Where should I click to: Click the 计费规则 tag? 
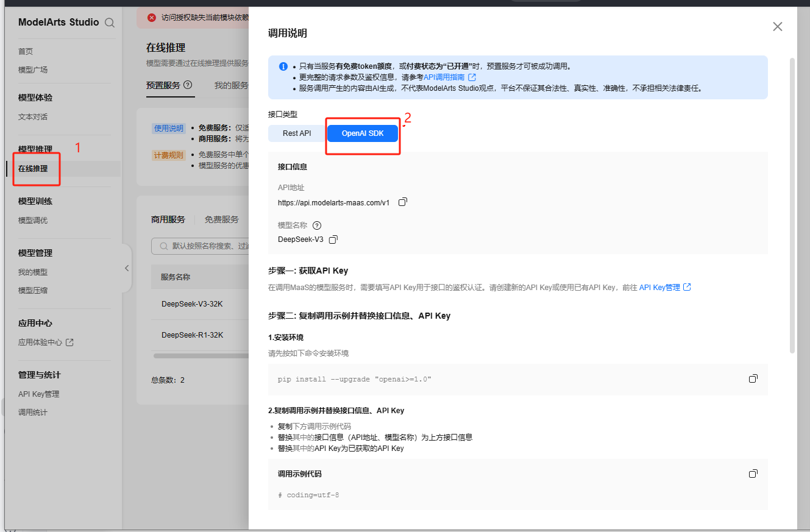(169, 155)
